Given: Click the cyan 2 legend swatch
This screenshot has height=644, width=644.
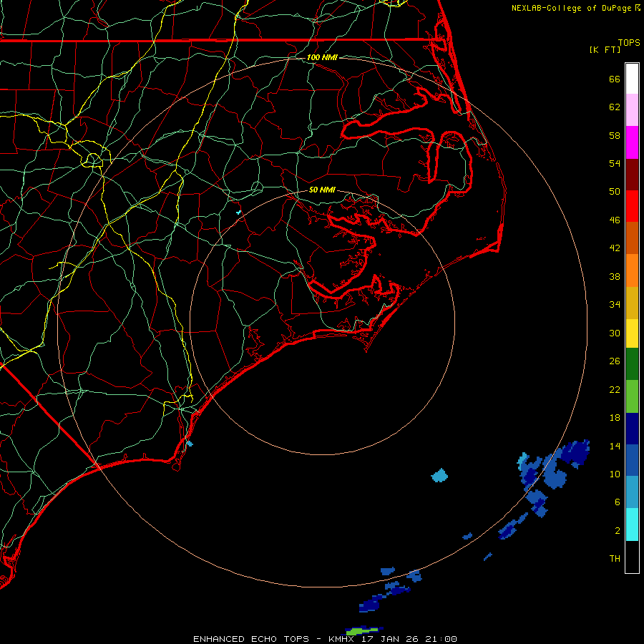Looking at the screenshot, I should click(x=632, y=525).
